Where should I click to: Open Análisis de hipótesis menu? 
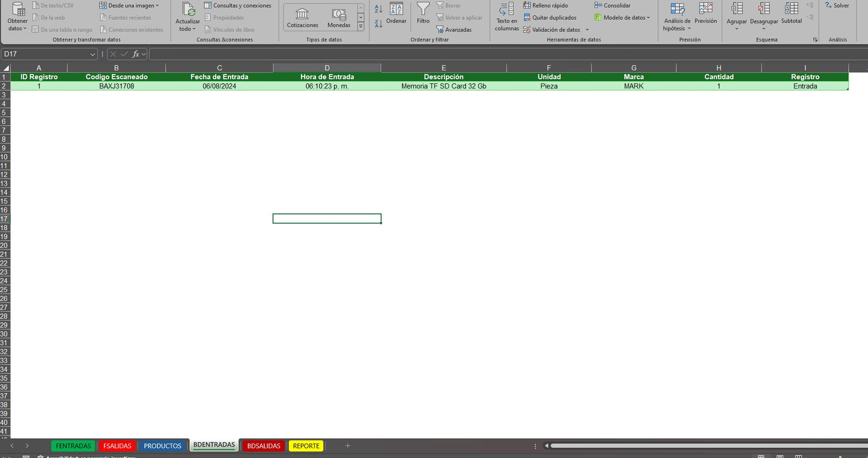coord(678,17)
